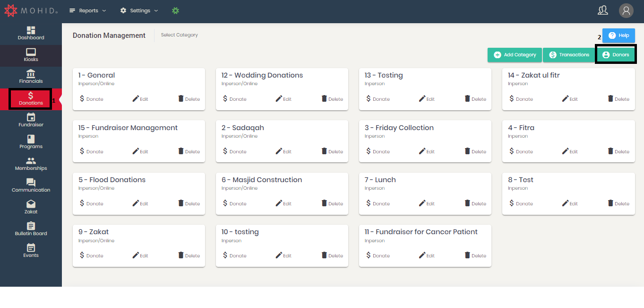
Task: Donate to the 4 - Fitra category
Action: [x=521, y=151]
